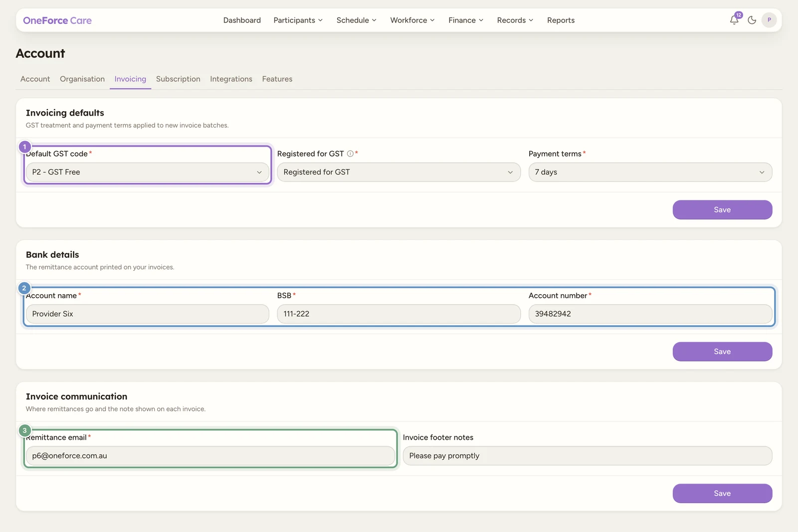Click the Invoicing defaults heading
Image resolution: width=798 pixels, height=532 pixels.
tap(65, 113)
